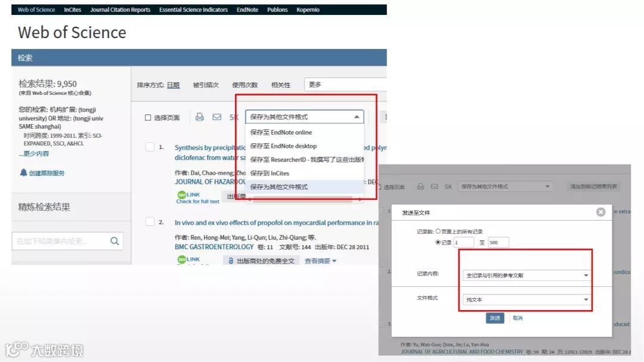Open EndNote in the top navigation bar

coord(247,10)
